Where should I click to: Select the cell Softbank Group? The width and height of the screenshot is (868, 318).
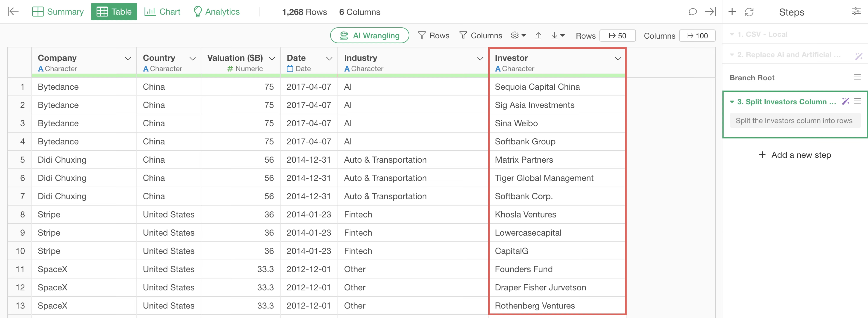tap(557, 141)
